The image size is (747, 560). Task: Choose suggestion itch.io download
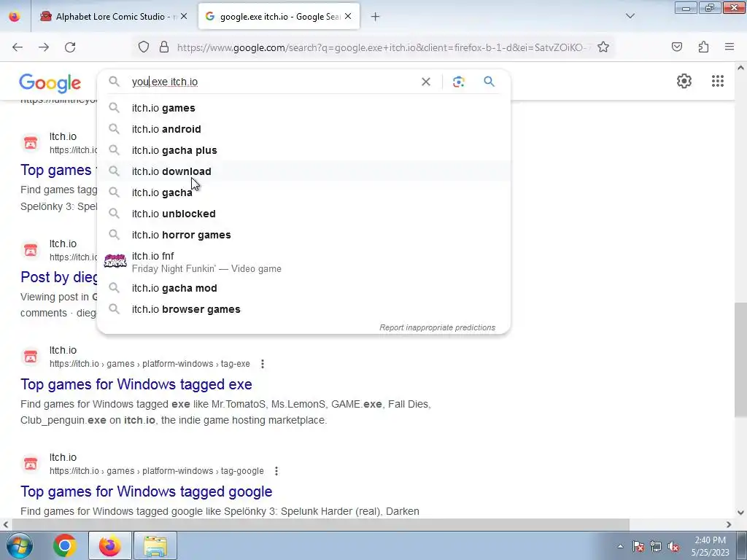pos(304,171)
